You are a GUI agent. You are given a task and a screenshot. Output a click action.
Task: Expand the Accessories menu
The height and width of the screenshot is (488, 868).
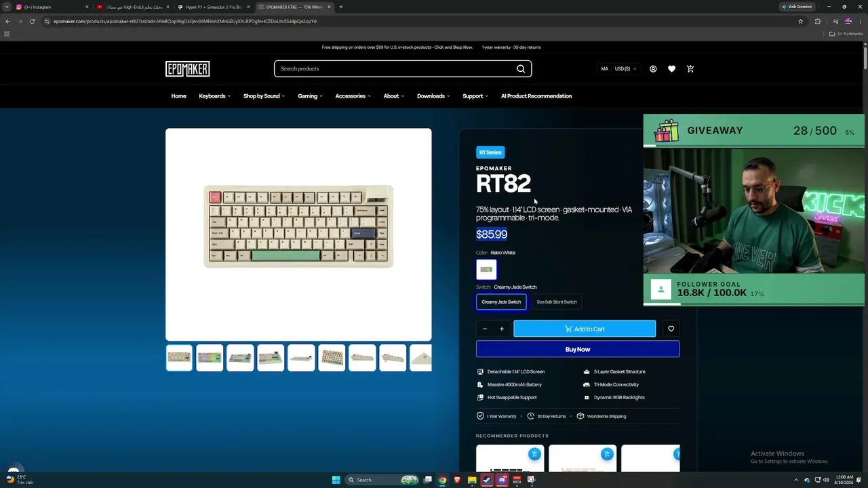353,96
